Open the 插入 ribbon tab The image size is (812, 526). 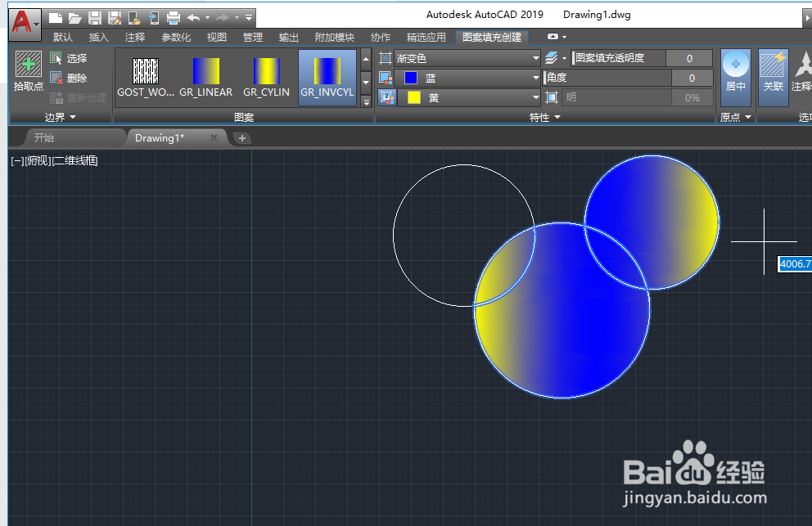pyautogui.click(x=98, y=38)
